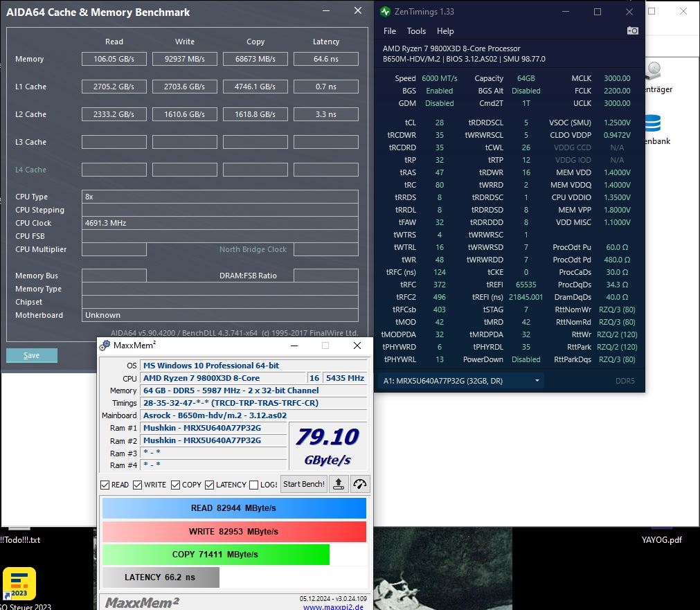This screenshot has width=700, height=610.
Task: Click the tRFC value 372
Action: [x=439, y=285]
